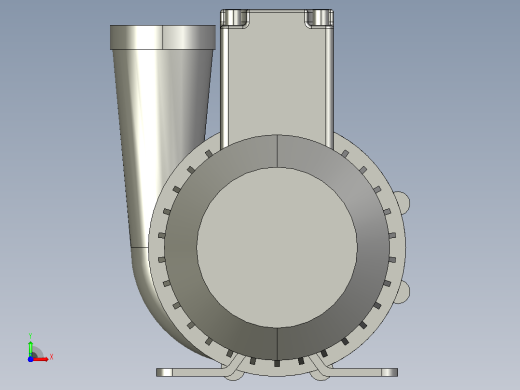Select the upper lug on the housing's right side
The image size is (520, 390).
click(x=403, y=202)
